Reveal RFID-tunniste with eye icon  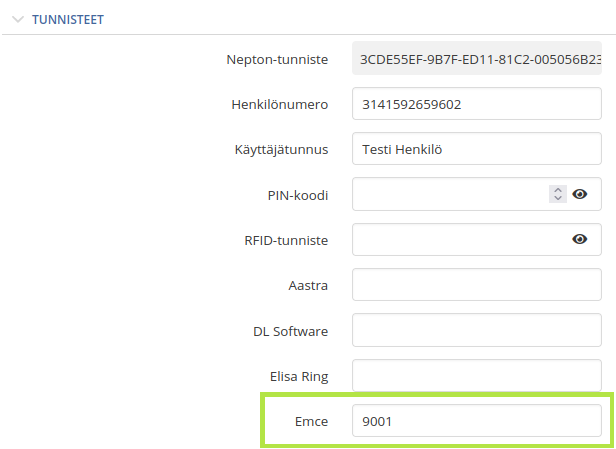[579, 239]
